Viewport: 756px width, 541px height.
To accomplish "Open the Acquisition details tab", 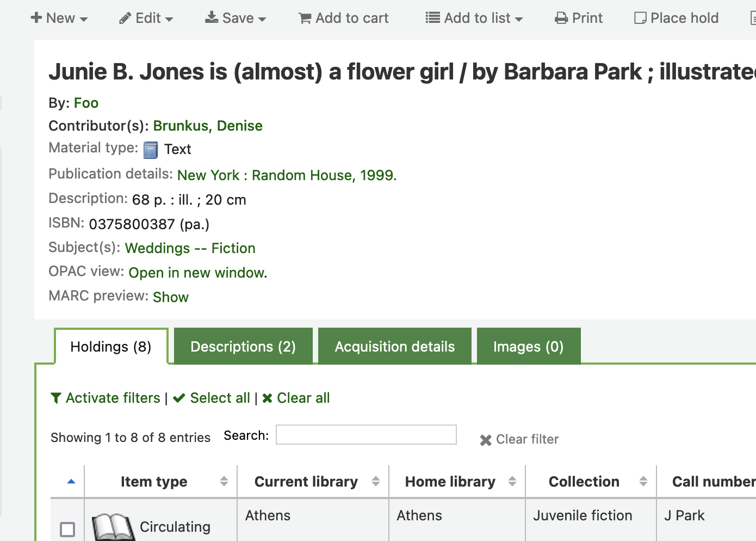I will [x=395, y=347].
